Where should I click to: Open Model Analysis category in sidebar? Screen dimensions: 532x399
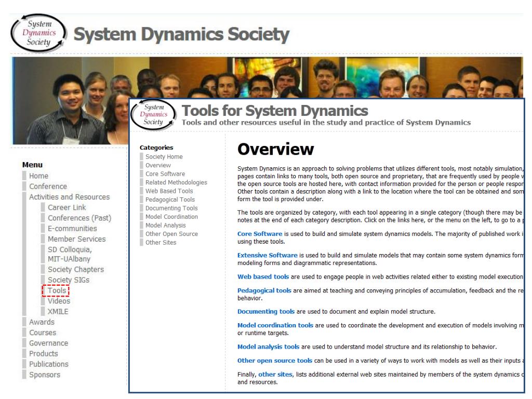coord(166,225)
